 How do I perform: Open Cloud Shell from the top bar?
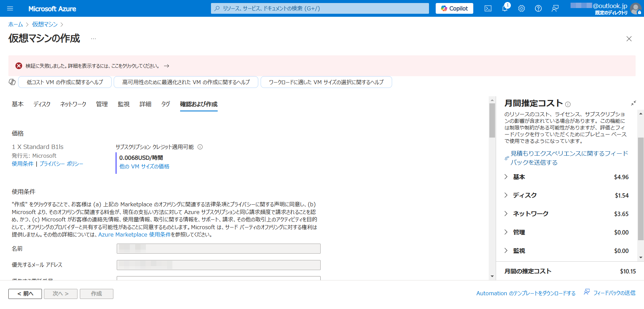[488, 8]
